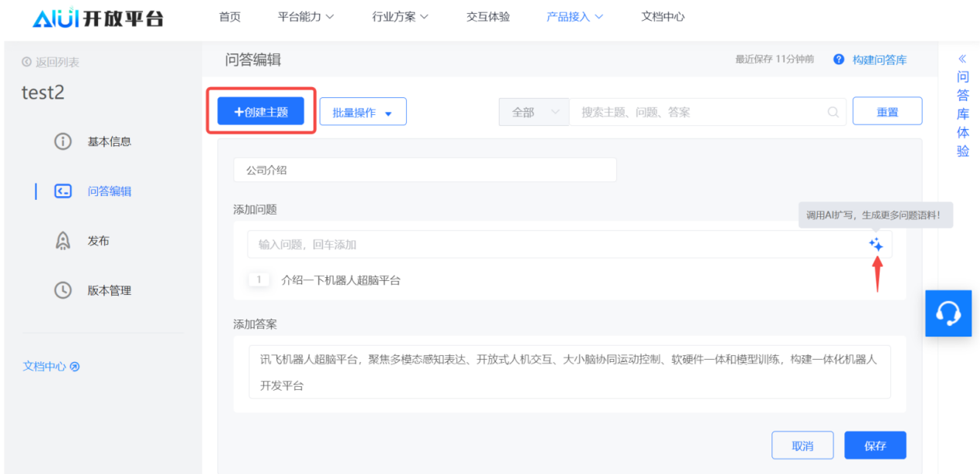Expand the 平台能力 menu

coord(306,16)
